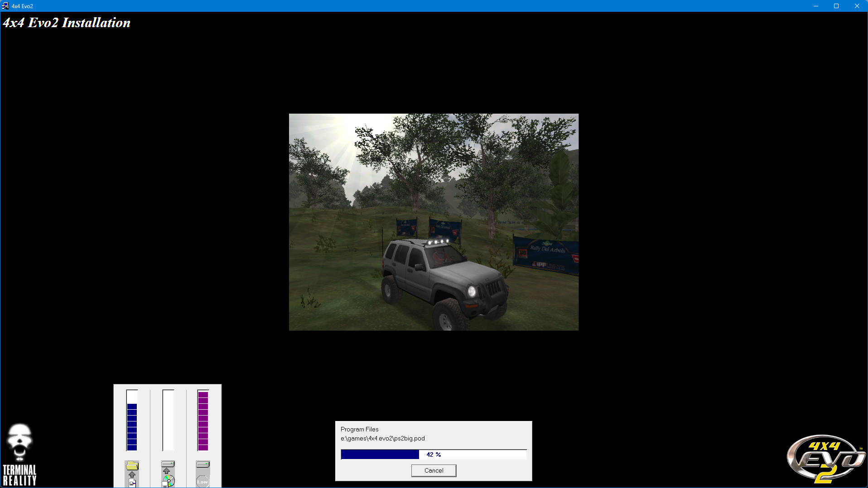Click the purple disk space gauge
Screen dimensions: 868x488
[x=203, y=420]
